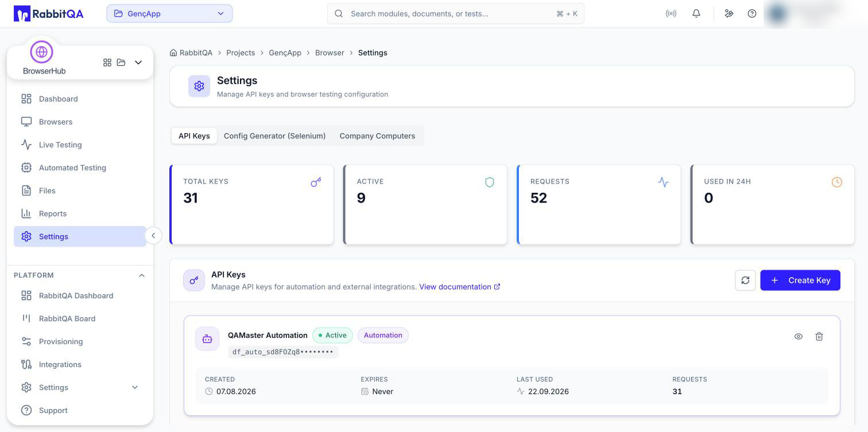Open the Company Computers tab
868x432 pixels.
377,136
